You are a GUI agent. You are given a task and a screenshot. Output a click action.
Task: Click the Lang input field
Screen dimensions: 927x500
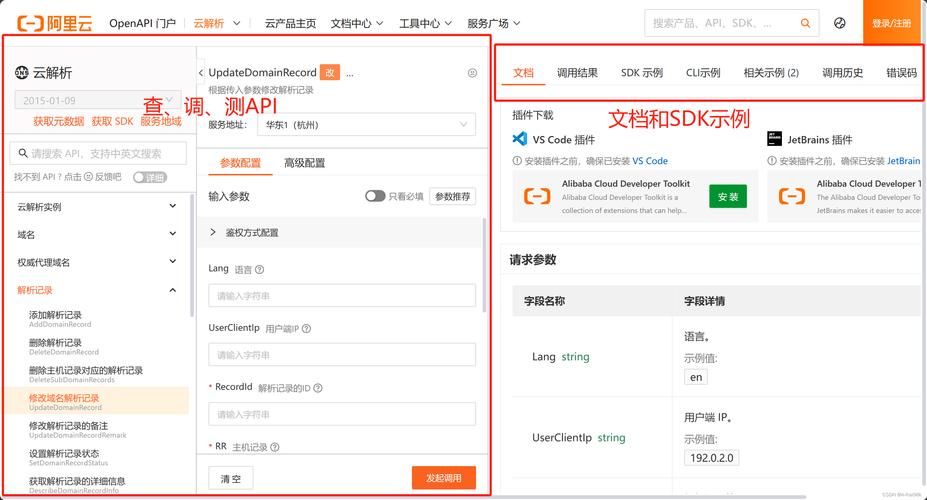[x=342, y=296]
